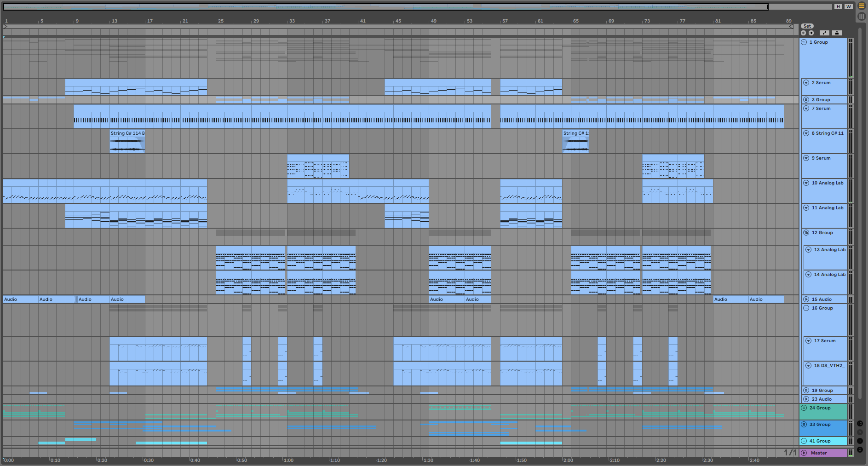
Task: Select the "18 DS_VTH2_" track name
Action: (829, 366)
